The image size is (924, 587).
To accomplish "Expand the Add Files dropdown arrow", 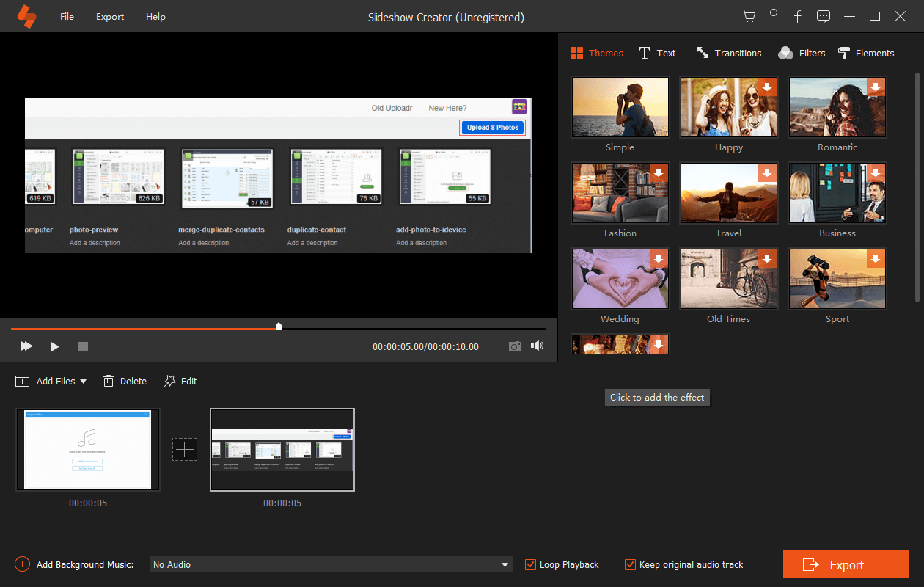I will coord(83,382).
